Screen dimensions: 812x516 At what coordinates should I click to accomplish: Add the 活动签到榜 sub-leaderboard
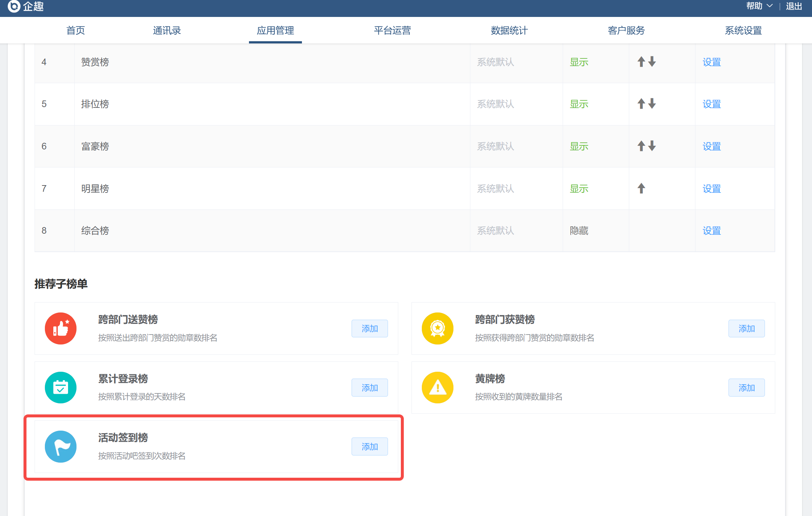(370, 446)
